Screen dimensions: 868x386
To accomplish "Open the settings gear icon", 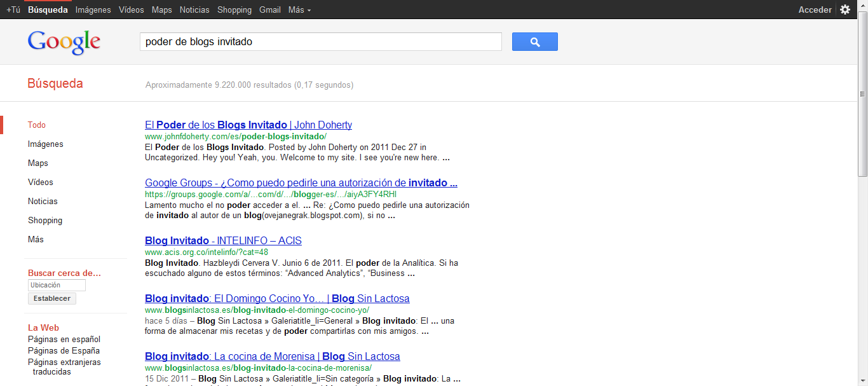I will tap(845, 10).
